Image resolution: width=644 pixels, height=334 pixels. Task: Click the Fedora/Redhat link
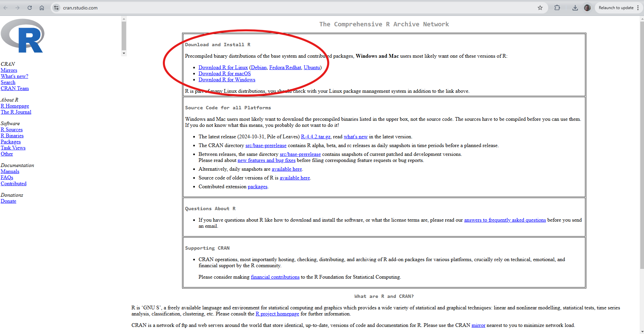285,67
